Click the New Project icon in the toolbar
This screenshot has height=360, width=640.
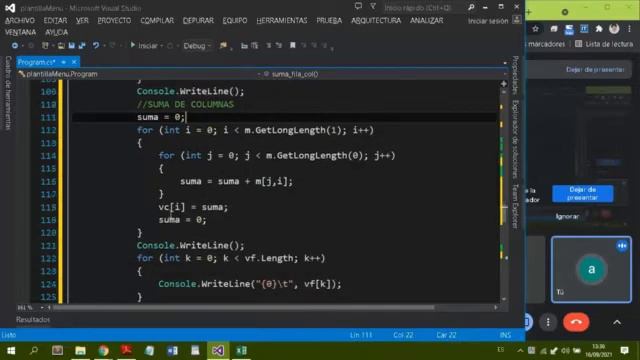pyautogui.click(x=45, y=46)
